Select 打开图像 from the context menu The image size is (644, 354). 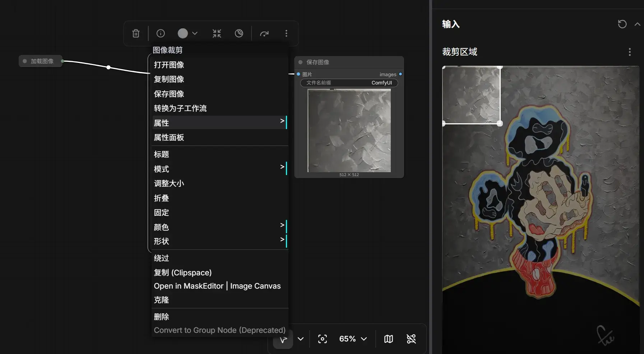pyautogui.click(x=220, y=65)
